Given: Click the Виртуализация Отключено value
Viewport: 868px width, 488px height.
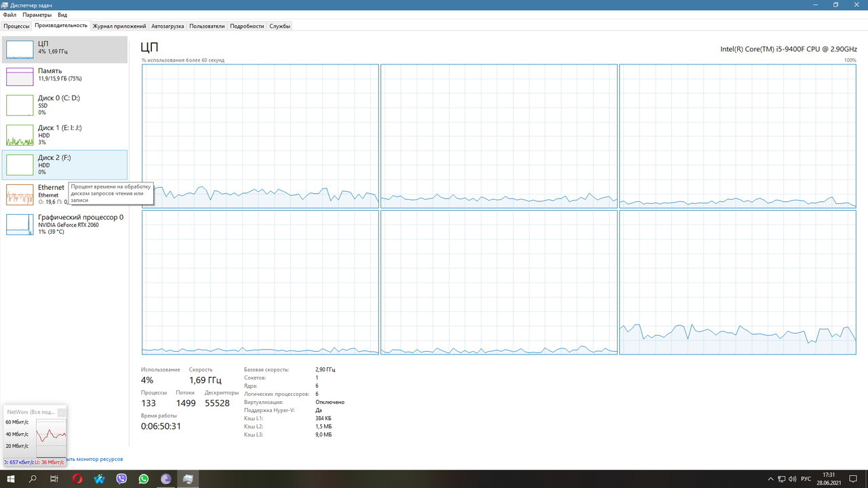Looking at the screenshot, I should 330,402.
